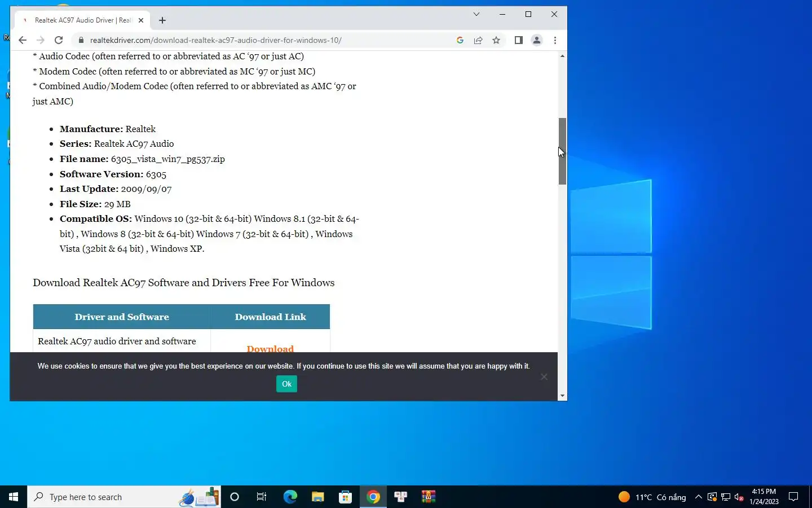Click the Chrome icon on the taskbar

point(373,497)
